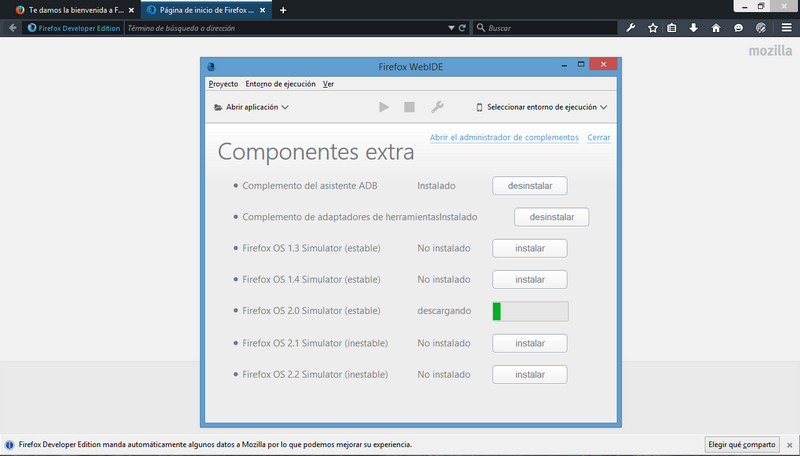Click Abrir el administrador de complementos link
The image size is (800, 456).
(504, 137)
